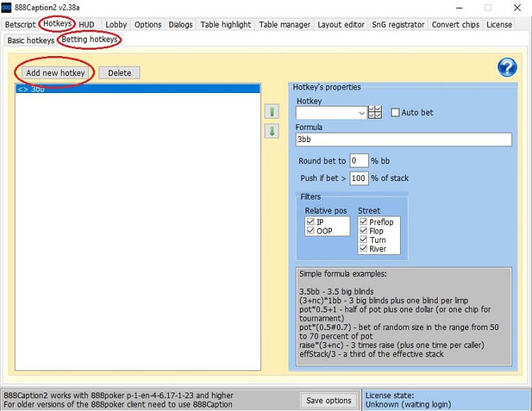Expand the Hotkey dropdown list

click(362, 112)
